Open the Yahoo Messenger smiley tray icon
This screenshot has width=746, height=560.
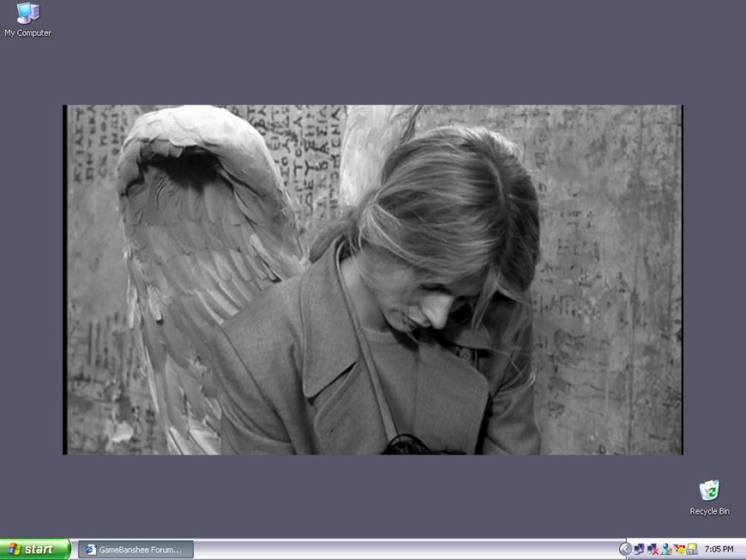pos(679,550)
